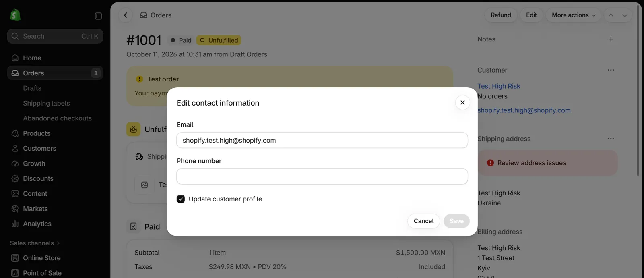Open Drafts under Orders
The image size is (644, 278).
click(x=32, y=88)
